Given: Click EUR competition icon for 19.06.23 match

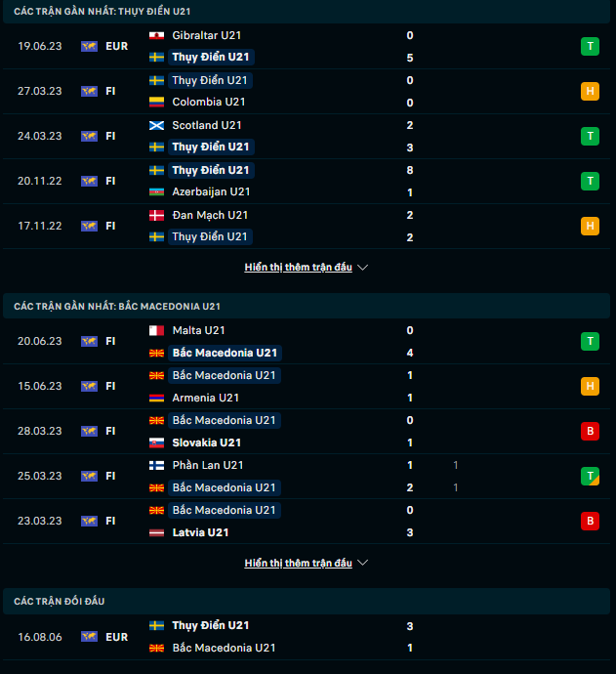Looking at the screenshot, I should click(90, 46).
